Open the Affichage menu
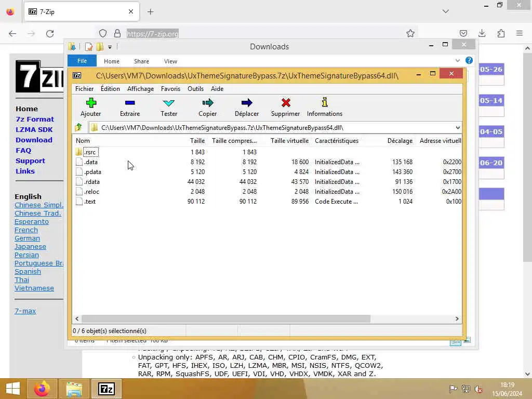532x399 pixels. pos(140,89)
